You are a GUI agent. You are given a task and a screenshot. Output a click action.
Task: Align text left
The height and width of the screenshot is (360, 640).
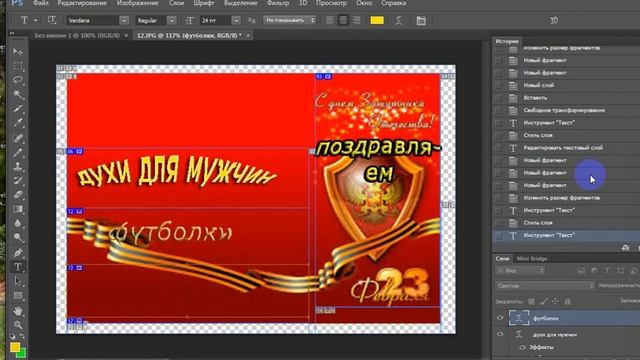(330, 20)
